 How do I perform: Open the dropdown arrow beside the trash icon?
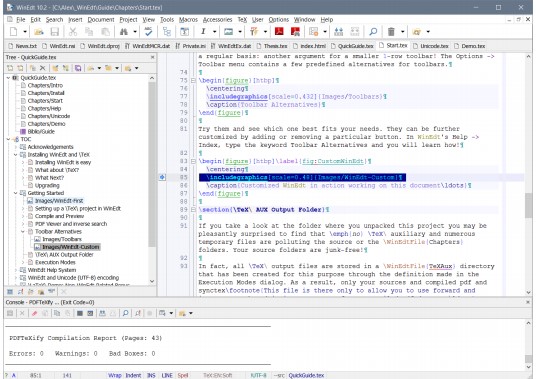(x=402, y=32)
